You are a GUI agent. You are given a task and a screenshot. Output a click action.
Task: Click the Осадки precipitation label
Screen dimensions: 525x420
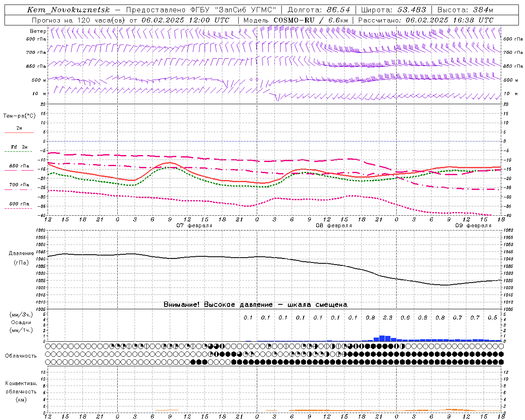point(21,322)
